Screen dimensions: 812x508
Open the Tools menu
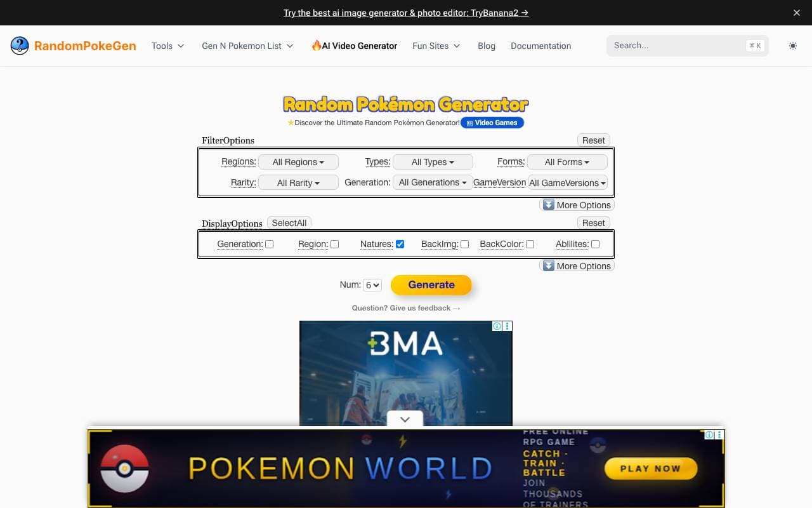coord(167,46)
